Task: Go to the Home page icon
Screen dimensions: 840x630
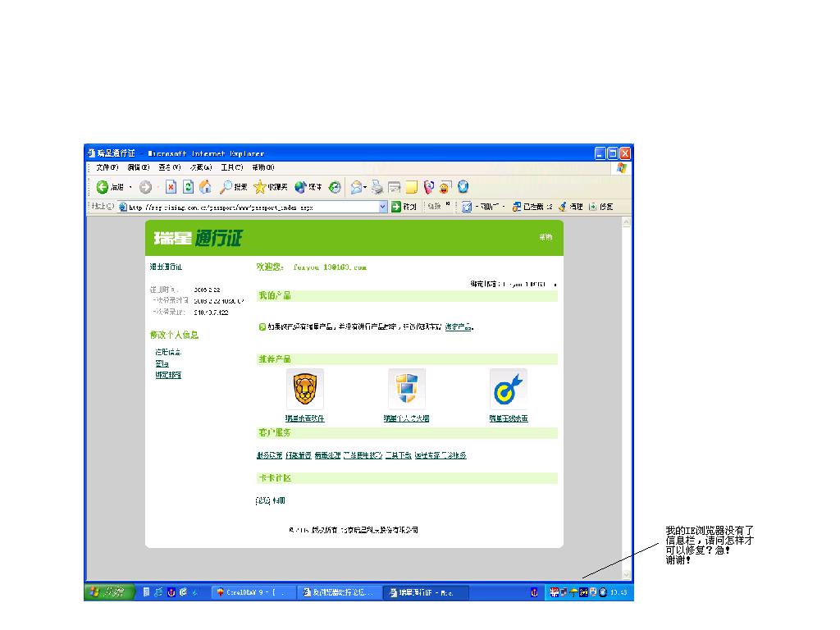Action: pos(205,186)
